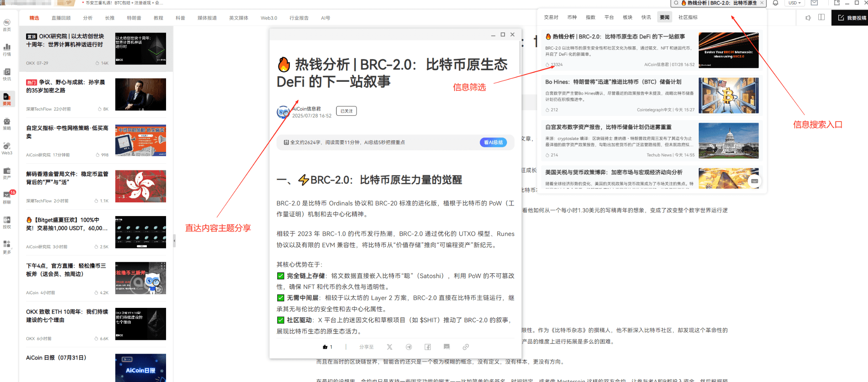The width and height of the screenshot is (868, 382).
Task: Share the article via Telegram icon
Action: tap(409, 347)
